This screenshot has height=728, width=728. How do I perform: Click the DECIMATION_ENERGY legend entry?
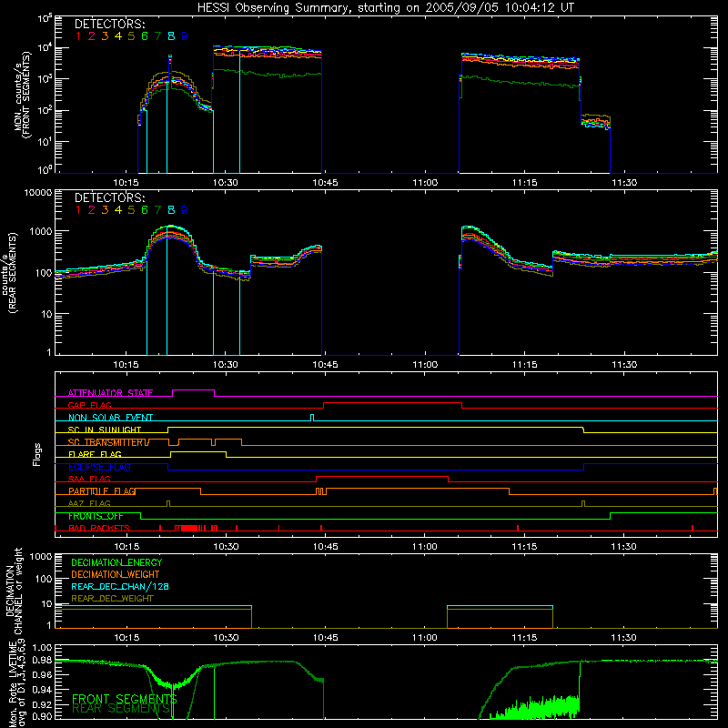(116, 562)
